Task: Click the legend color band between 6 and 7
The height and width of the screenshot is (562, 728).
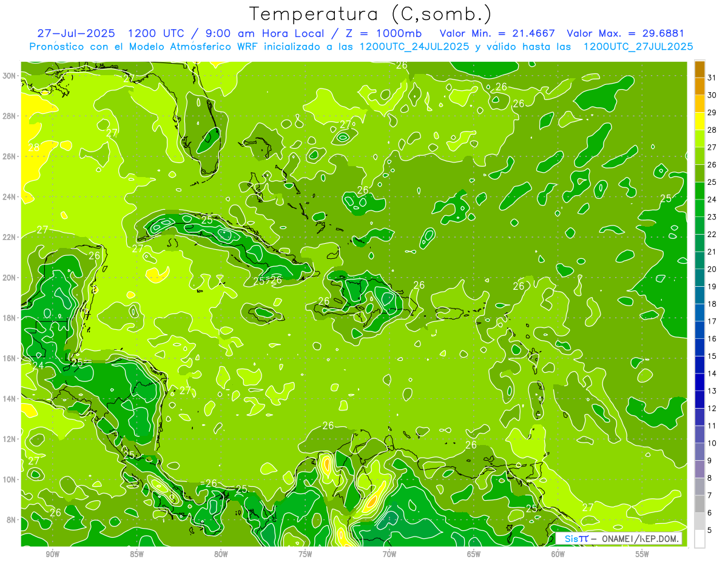Action: (699, 504)
